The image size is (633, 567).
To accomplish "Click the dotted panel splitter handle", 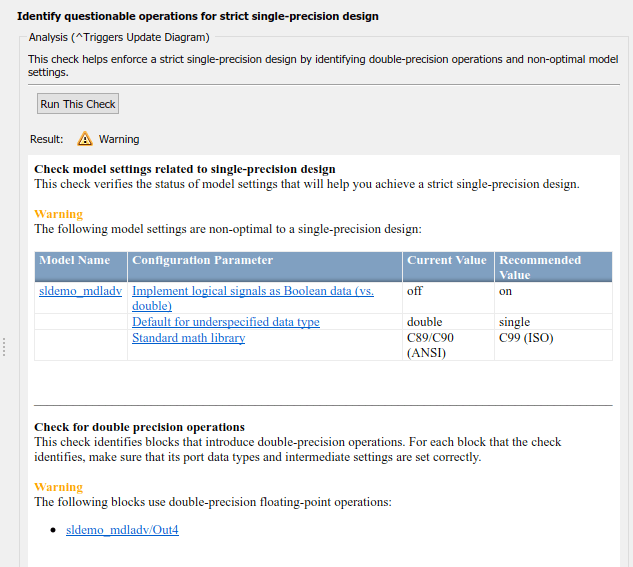I will (5, 347).
